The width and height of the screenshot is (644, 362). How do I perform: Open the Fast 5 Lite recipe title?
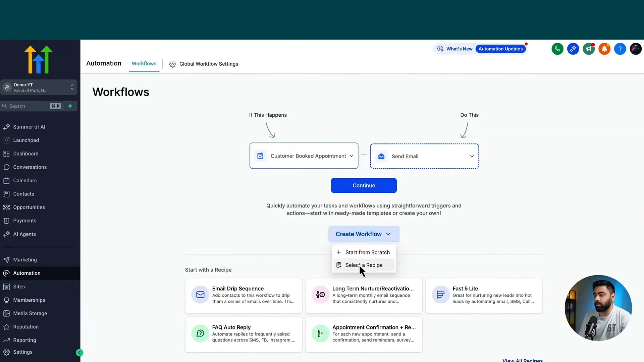465,289
